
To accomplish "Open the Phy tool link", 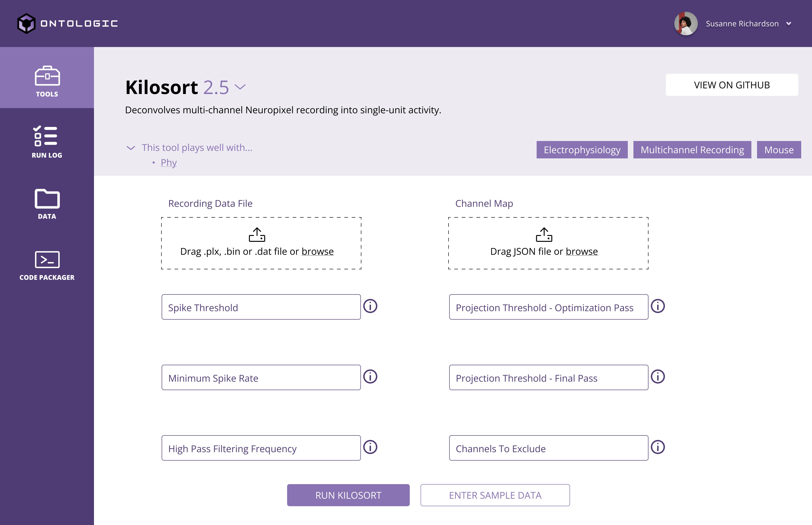I will (x=169, y=163).
